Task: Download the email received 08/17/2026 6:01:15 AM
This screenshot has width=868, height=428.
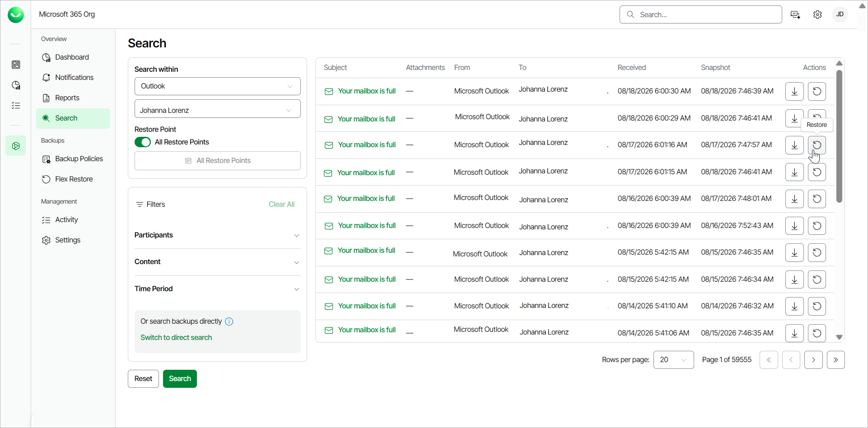Action: click(x=794, y=172)
